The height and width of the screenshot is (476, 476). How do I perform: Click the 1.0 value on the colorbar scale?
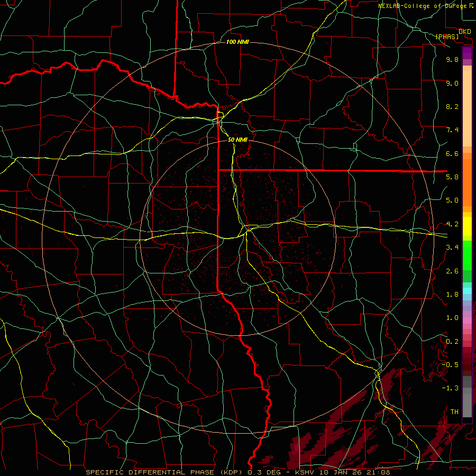(452, 317)
